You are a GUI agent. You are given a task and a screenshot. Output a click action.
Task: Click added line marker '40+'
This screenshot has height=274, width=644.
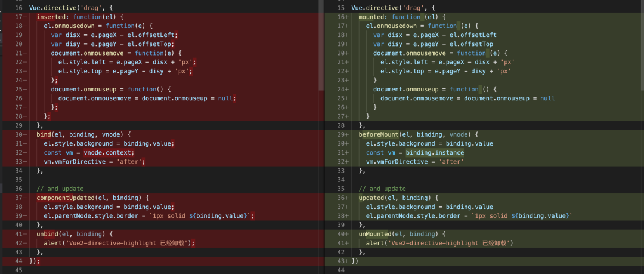pyautogui.click(x=342, y=234)
